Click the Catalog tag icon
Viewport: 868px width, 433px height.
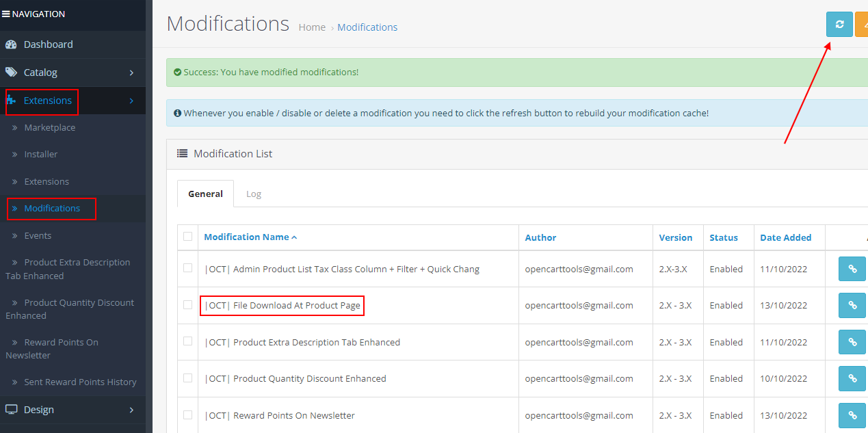pyautogui.click(x=11, y=73)
